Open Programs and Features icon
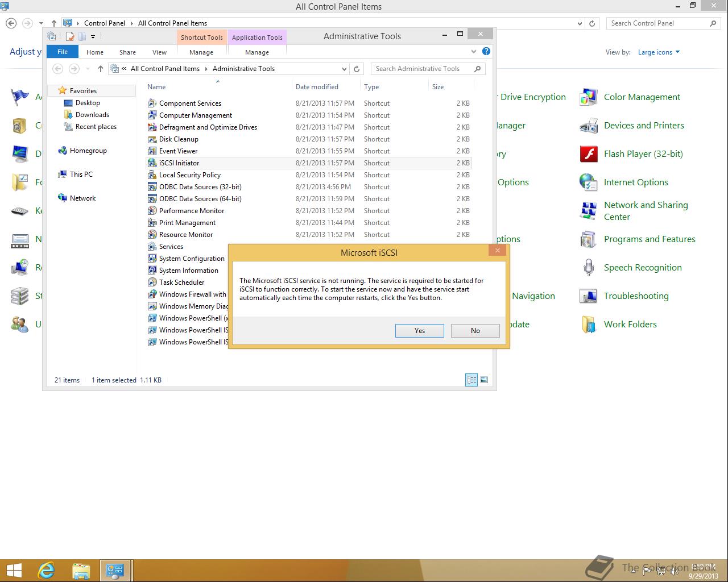This screenshot has width=728, height=582. (588, 239)
